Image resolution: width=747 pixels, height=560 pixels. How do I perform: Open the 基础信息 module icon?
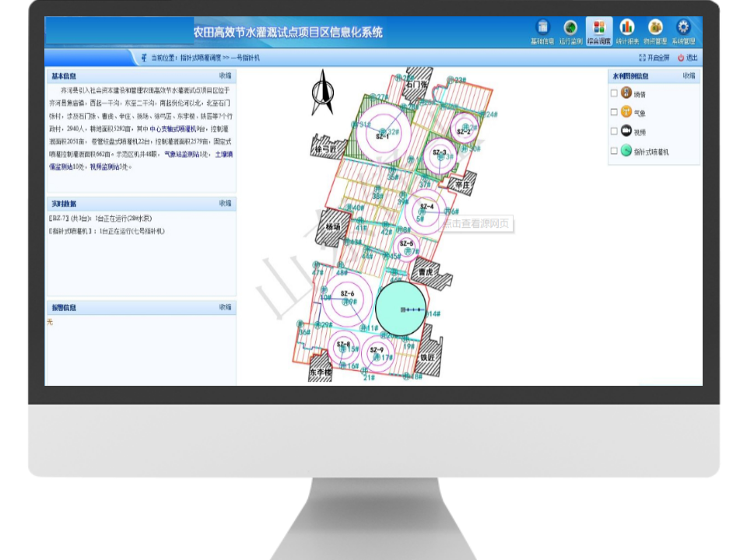pos(542,28)
